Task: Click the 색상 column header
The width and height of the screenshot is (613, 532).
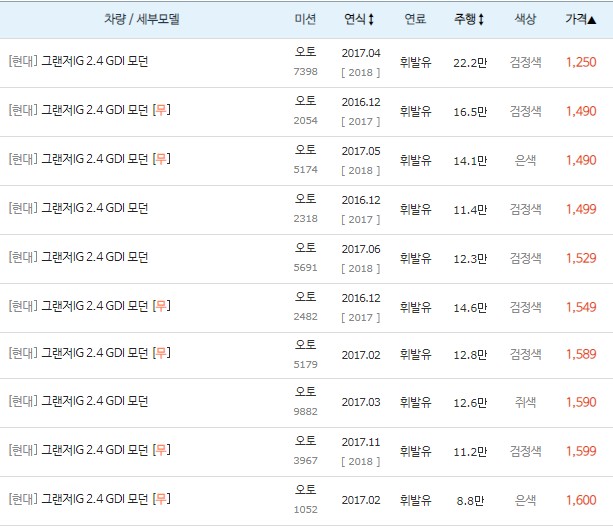Action: point(525,19)
